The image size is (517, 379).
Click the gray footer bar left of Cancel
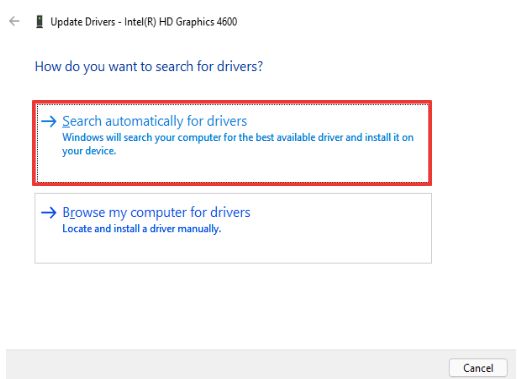coord(227,365)
